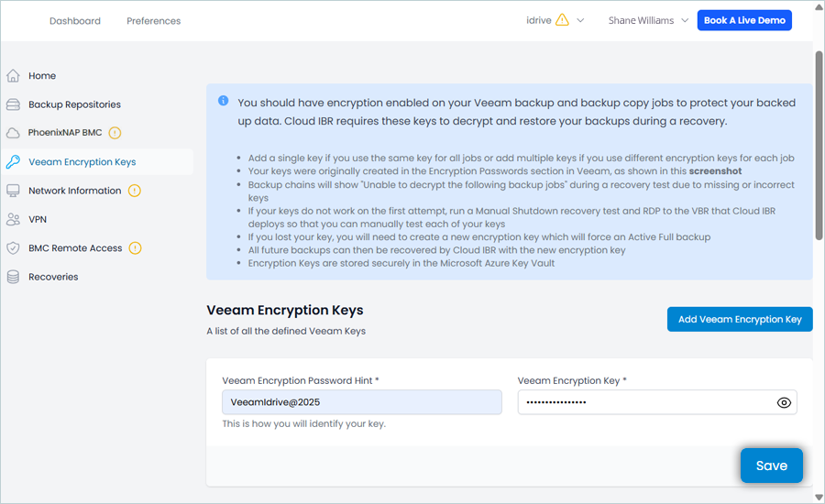
Task: Save the encryption key
Action: pyautogui.click(x=771, y=466)
